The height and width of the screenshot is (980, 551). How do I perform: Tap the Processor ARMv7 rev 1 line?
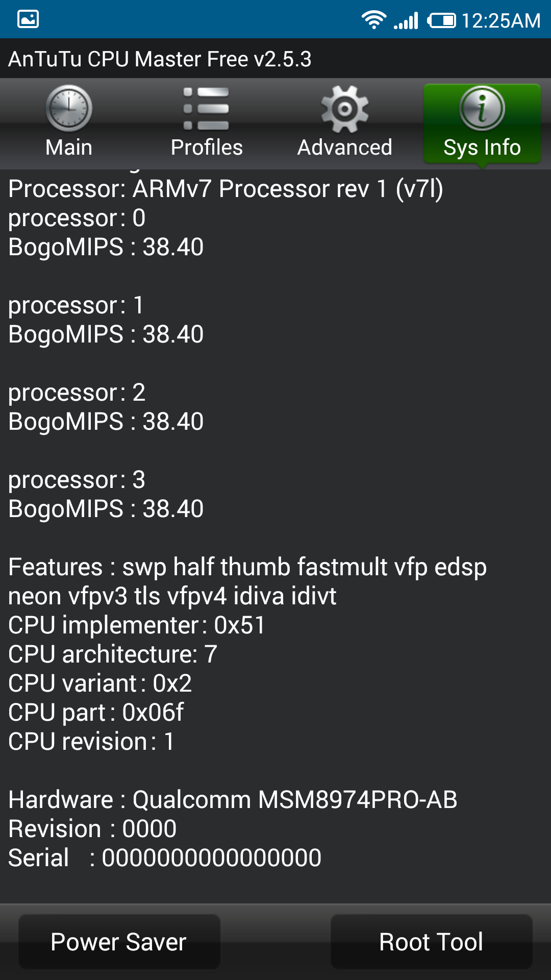[x=226, y=189]
